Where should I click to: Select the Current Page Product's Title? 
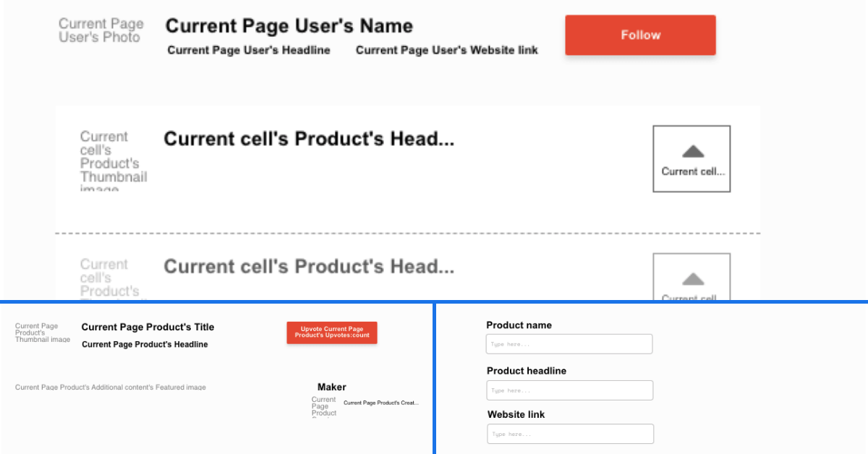148,327
